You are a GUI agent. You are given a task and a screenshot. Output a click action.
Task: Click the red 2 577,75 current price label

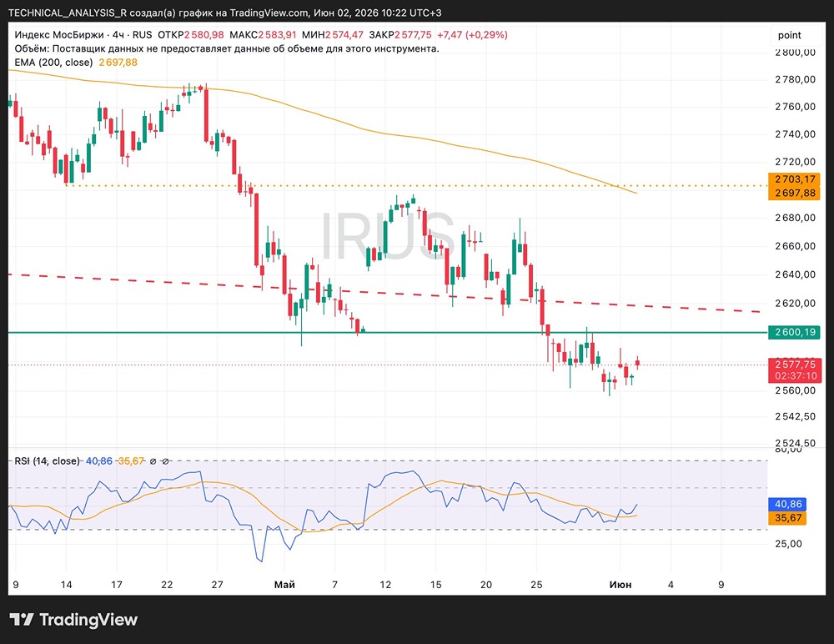[x=795, y=365]
